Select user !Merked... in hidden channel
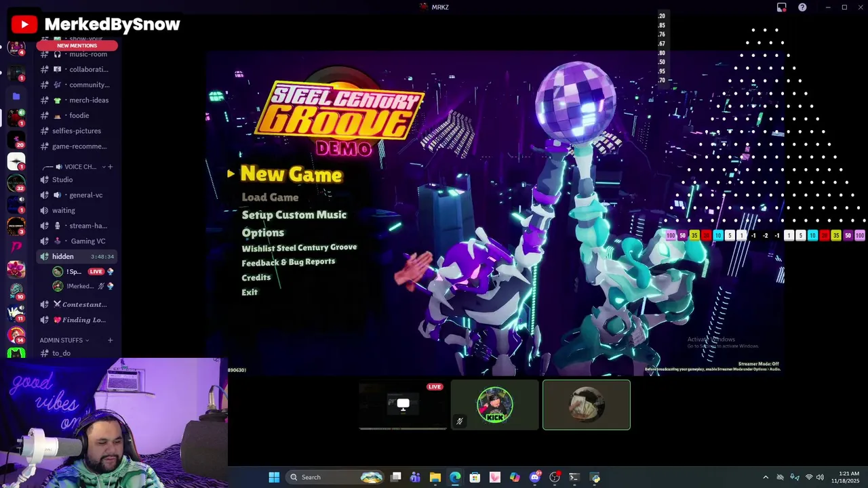Viewport: 868px width, 488px height. click(83, 286)
